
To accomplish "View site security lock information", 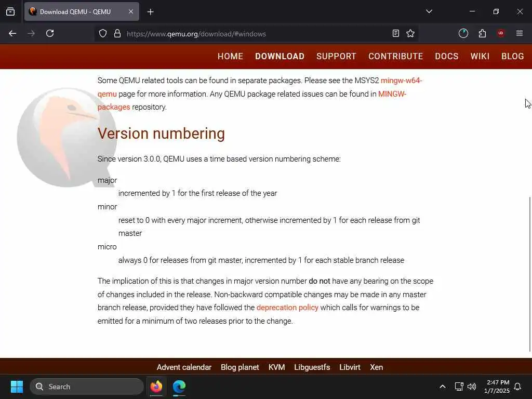I will pos(117,33).
